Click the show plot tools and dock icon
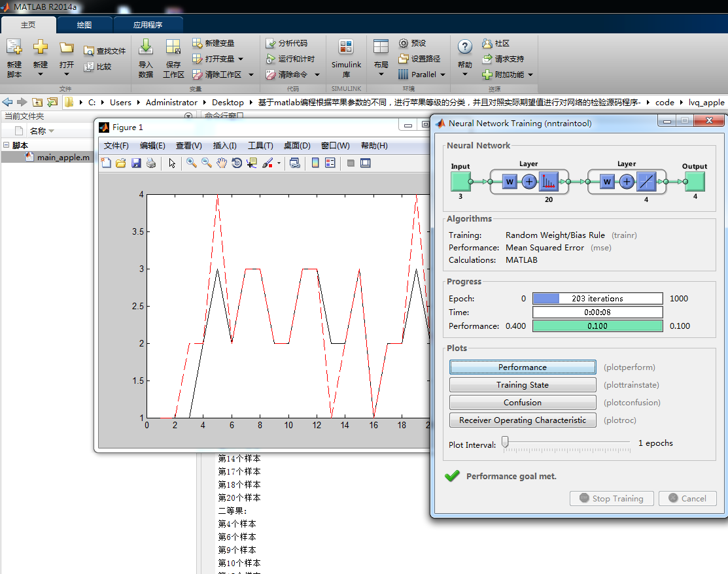The image size is (728, 574). (366, 163)
